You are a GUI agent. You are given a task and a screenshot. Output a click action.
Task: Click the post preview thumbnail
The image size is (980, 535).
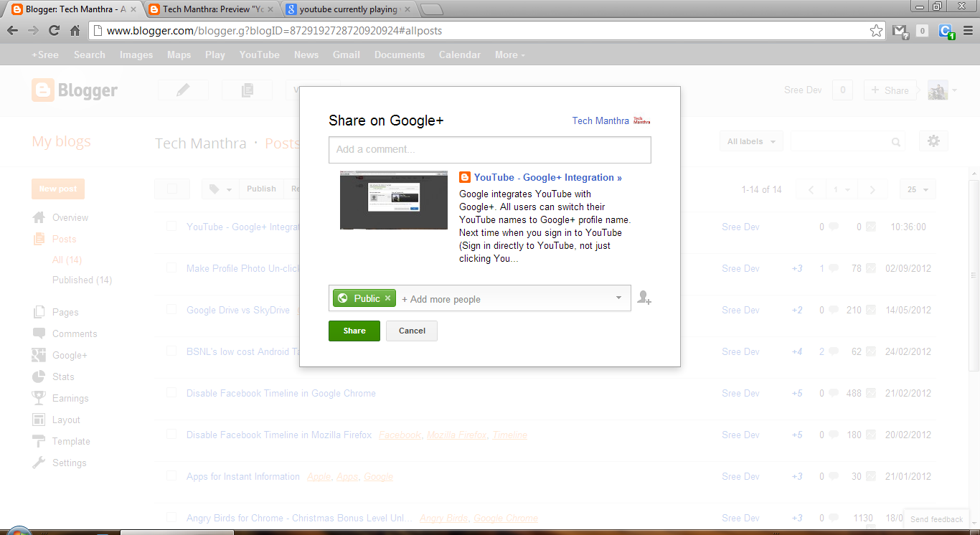click(394, 200)
